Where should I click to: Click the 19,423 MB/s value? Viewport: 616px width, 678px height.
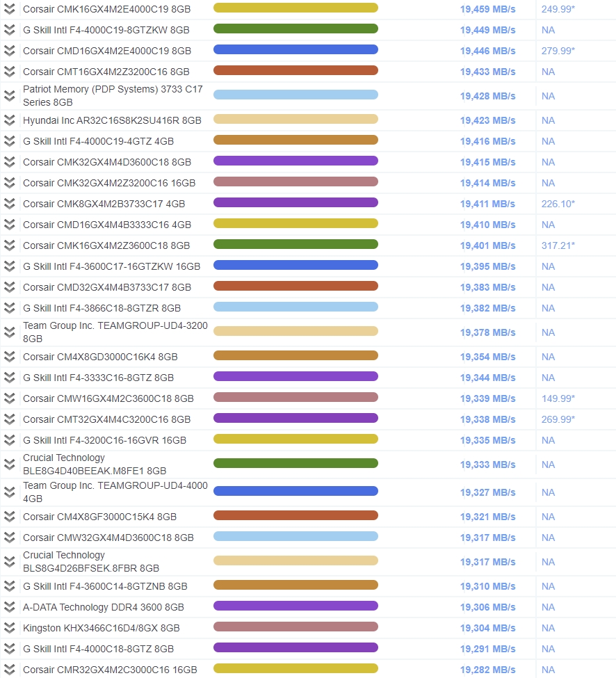click(x=487, y=120)
